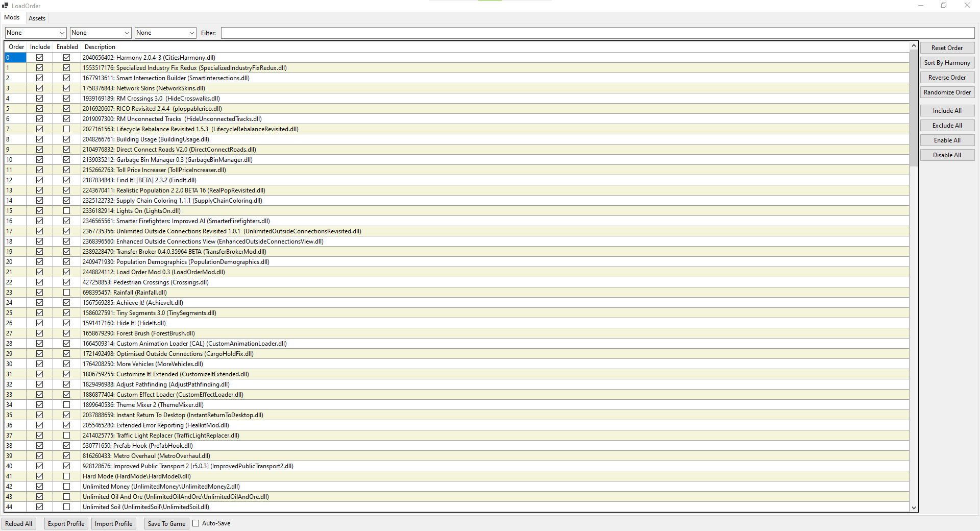Shuffle mods with Randomize Order
The image size is (980, 531).
click(947, 92)
